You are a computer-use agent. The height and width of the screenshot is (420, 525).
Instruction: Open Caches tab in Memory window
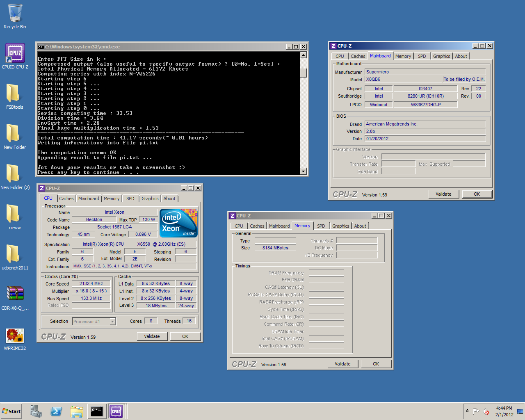click(257, 226)
